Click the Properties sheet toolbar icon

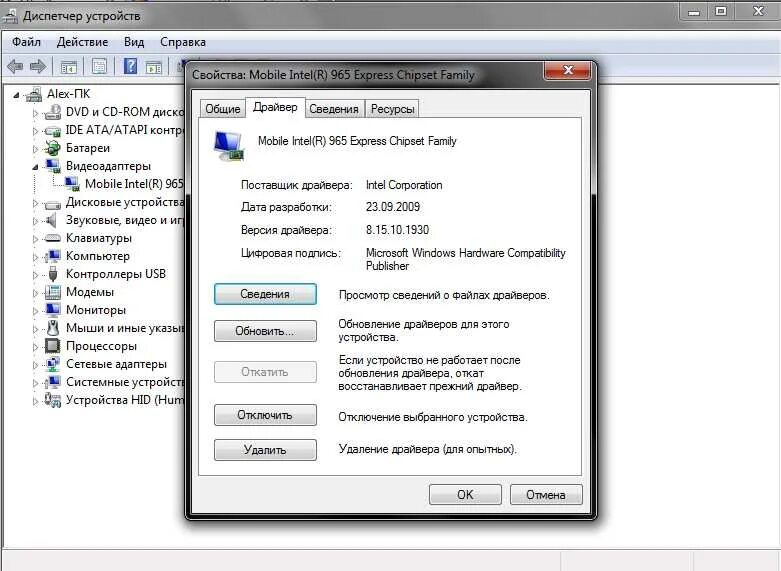pos(100,66)
